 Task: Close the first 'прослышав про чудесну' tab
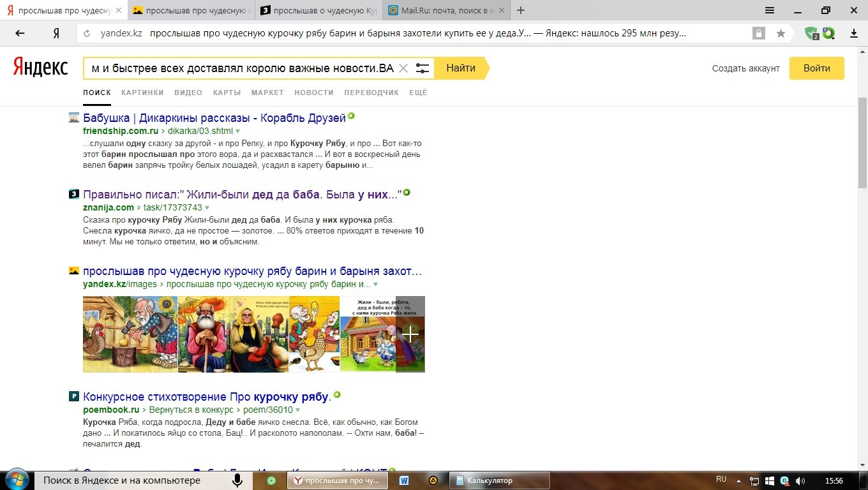118,10
